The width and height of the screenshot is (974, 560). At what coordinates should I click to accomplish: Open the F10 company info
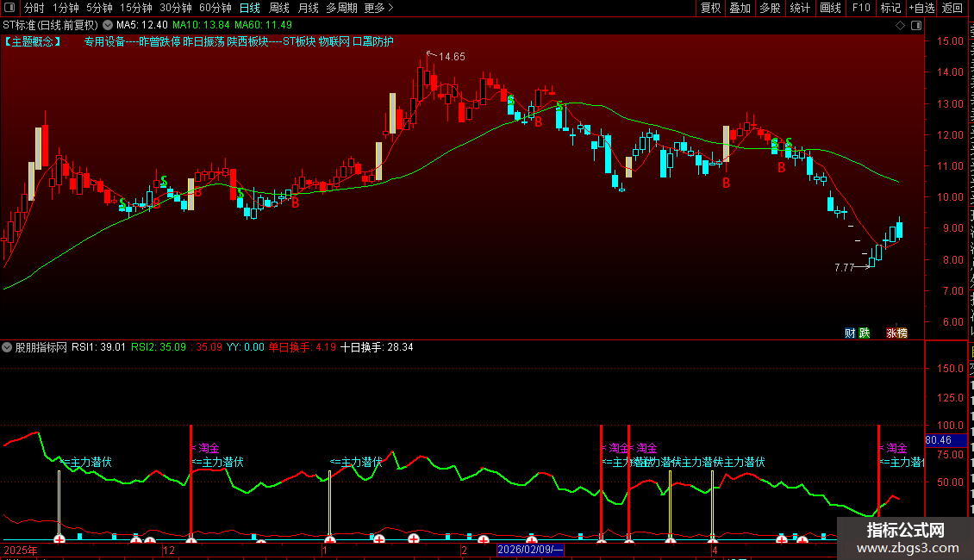pyautogui.click(x=861, y=8)
